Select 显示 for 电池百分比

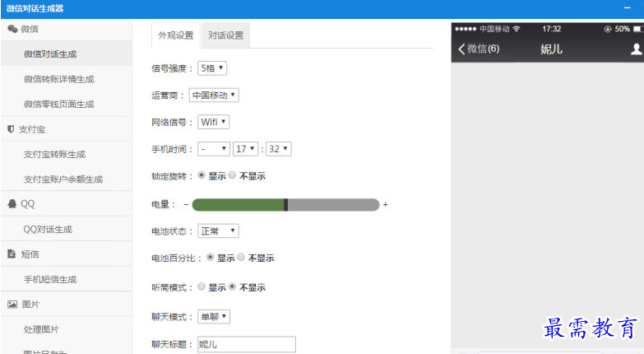click(210, 257)
